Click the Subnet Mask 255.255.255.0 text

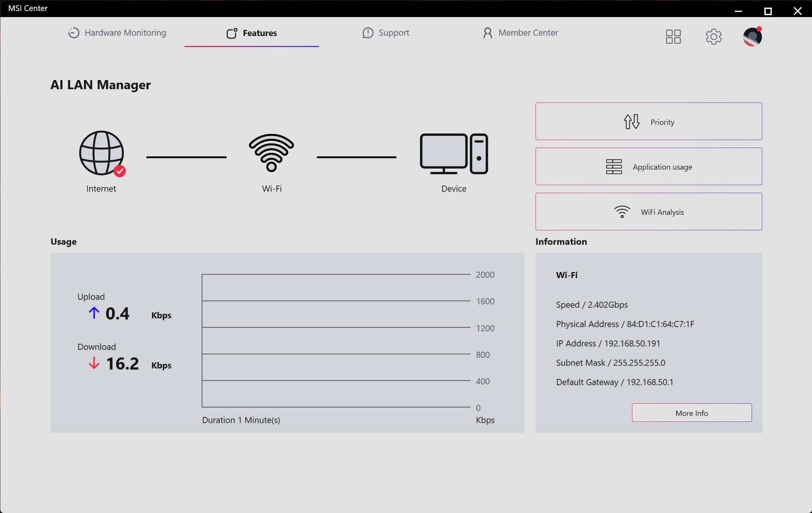611,363
